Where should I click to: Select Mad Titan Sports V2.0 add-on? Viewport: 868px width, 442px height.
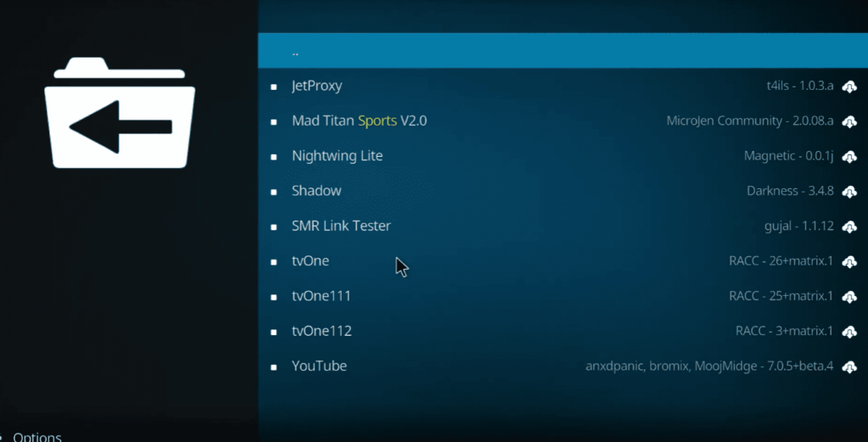[563, 120]
